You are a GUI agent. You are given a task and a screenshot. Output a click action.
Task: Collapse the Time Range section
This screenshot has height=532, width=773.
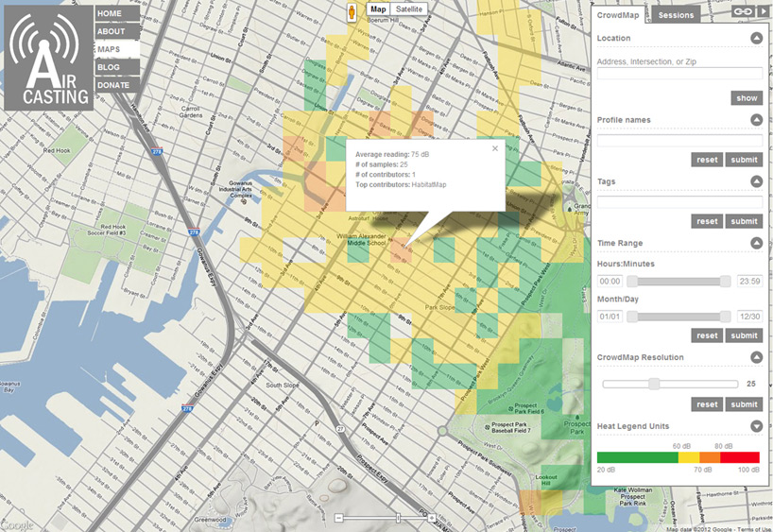(x=756, y=243)
